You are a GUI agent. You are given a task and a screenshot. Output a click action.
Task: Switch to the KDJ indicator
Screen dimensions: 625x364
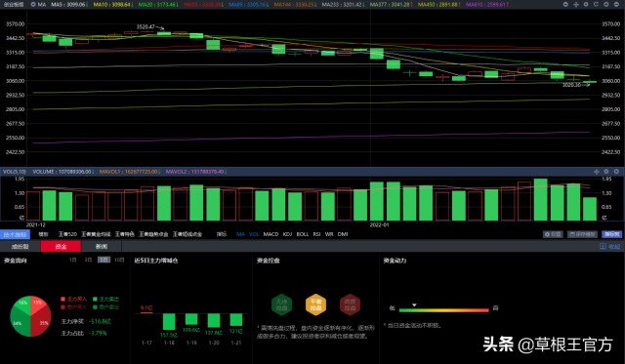click(x=287, y=234)
